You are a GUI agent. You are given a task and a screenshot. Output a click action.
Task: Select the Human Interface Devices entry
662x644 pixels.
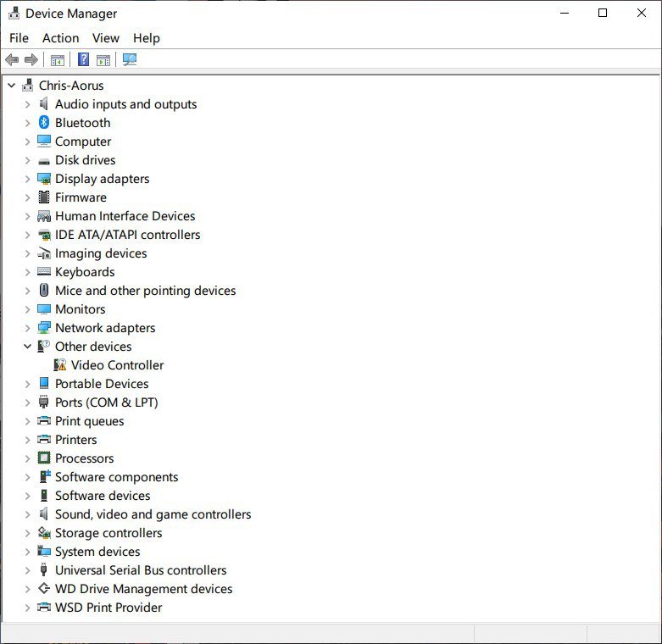pyautogui.click(x=125, y=216)
